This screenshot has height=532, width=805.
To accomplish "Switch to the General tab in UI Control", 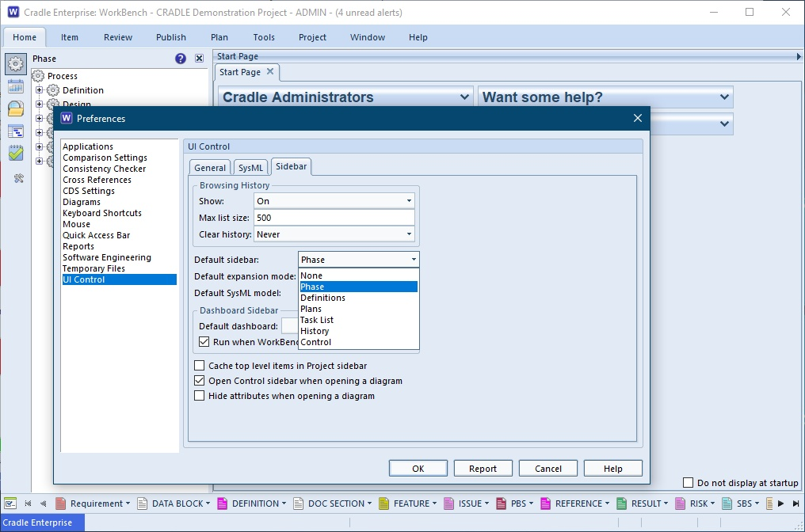I will click(x=209, y=168).
